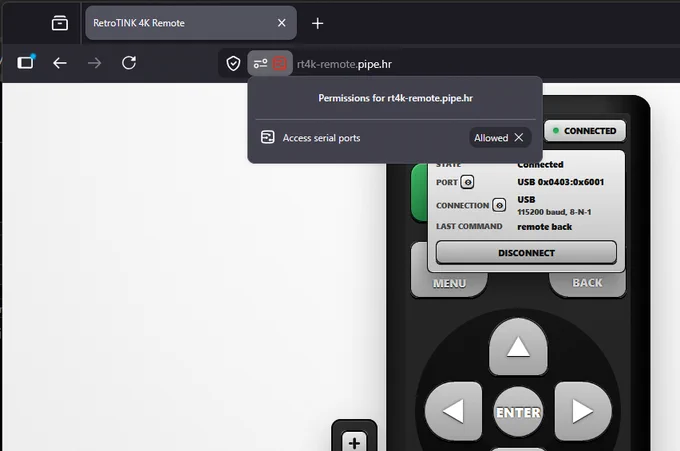680x451 pixels.
Task: Click the Allowed permission label
Action: pos(491,138)
